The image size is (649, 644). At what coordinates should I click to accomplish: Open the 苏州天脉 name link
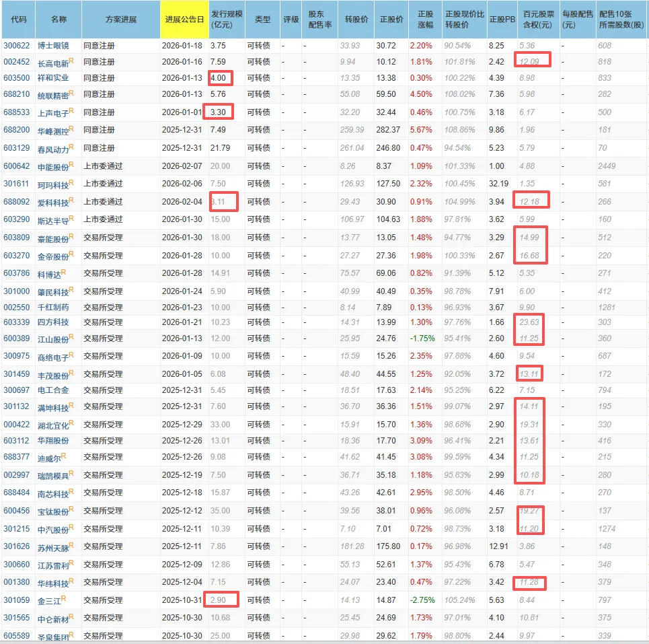click(53, 548)
